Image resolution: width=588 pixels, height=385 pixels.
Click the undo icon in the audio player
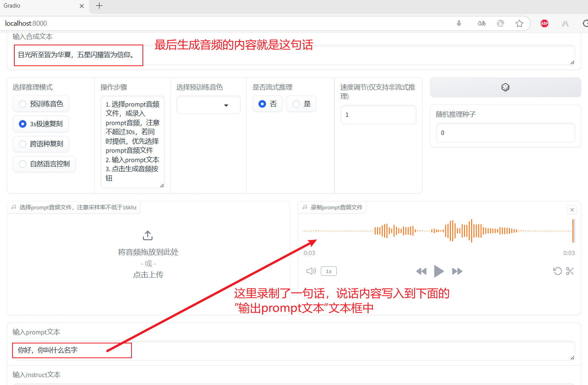557,271
